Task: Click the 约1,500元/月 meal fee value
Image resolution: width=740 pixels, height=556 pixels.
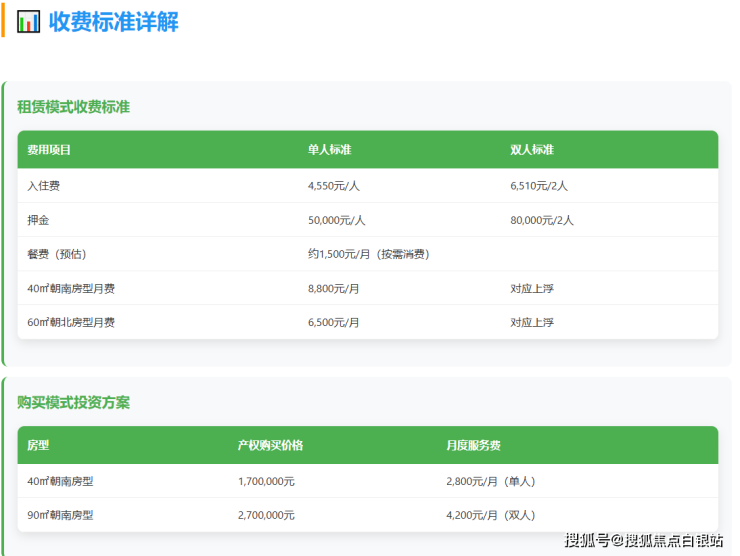Action: 368,254
